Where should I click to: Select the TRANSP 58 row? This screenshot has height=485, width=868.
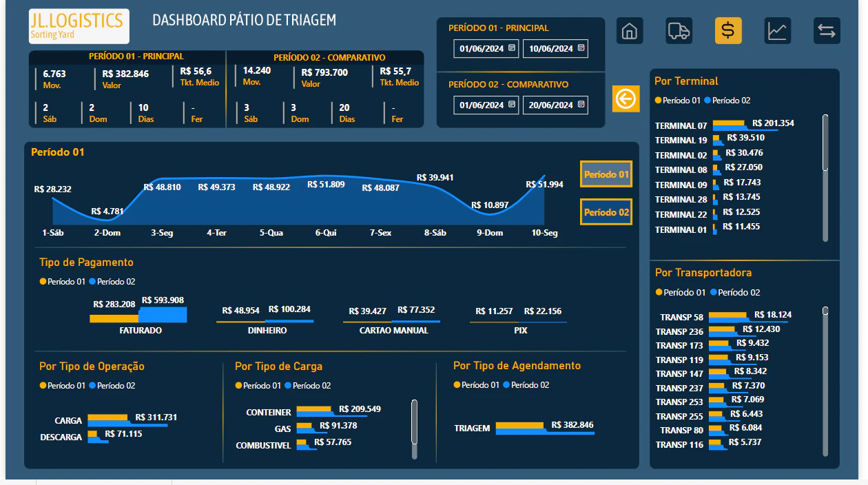pos(725,317)
